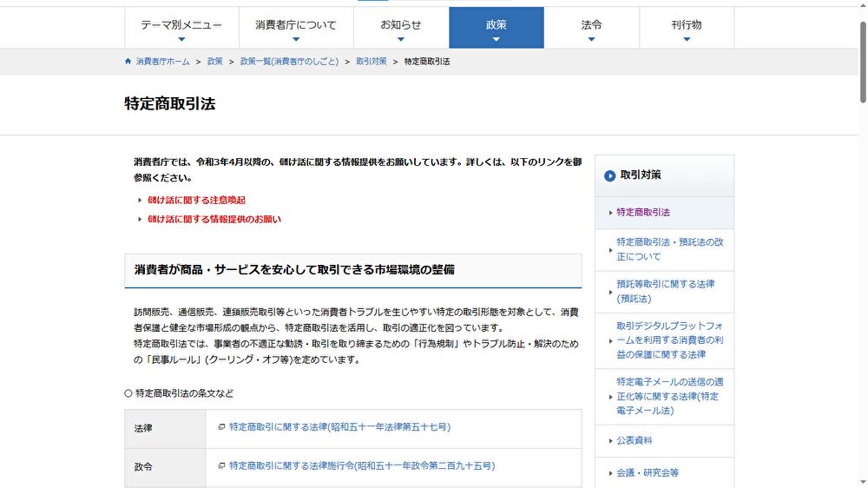Open 会議・研究会等 sidebar link

[648, 472]
